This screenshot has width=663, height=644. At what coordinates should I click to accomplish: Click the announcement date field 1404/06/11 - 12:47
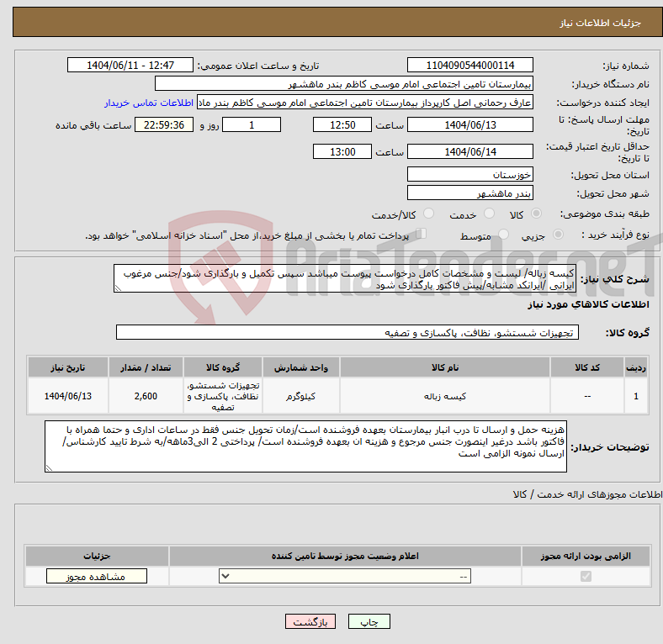pyautogui.click(x=130, y=65)
